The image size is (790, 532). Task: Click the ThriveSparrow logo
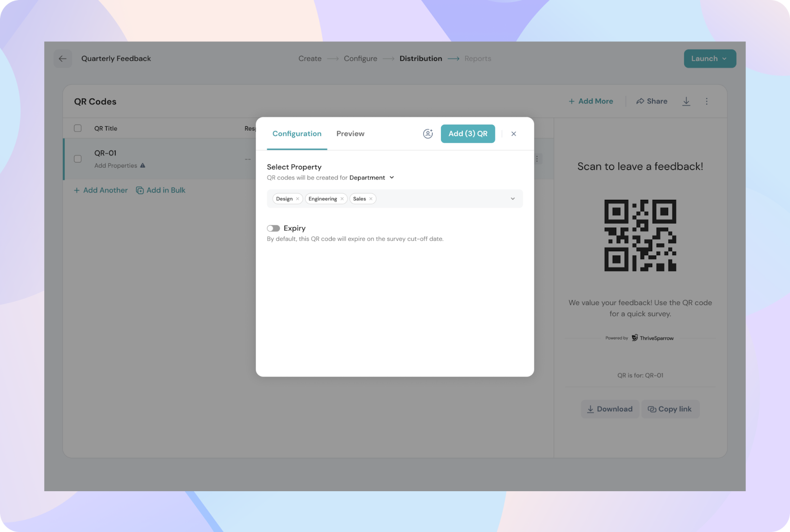652,338
